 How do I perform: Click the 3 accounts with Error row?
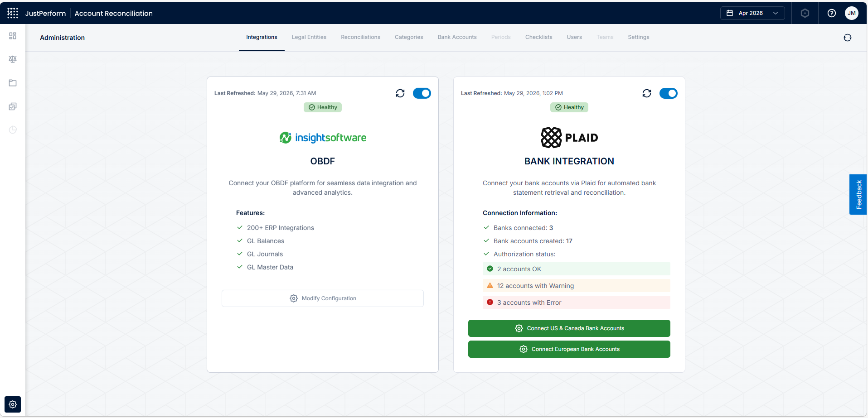[577, 303]
